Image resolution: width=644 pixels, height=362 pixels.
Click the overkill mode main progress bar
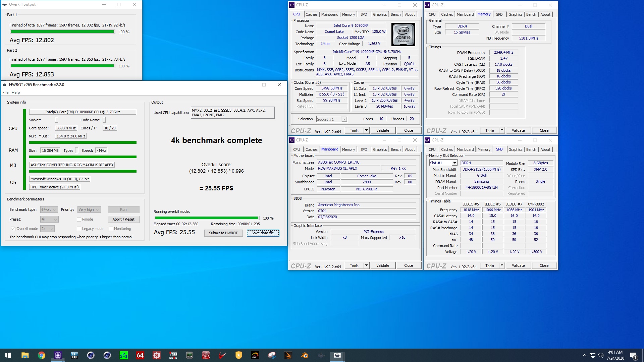206,218
